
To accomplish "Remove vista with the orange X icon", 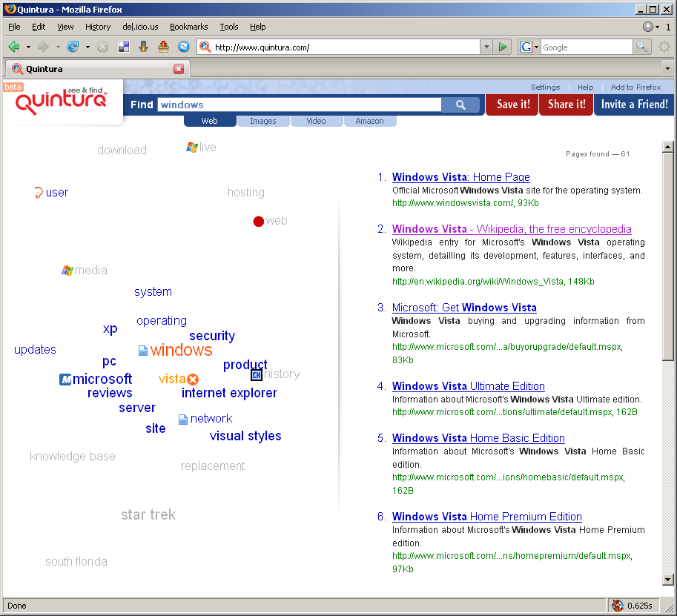I will pyautogui.click(x=193, y=380).
